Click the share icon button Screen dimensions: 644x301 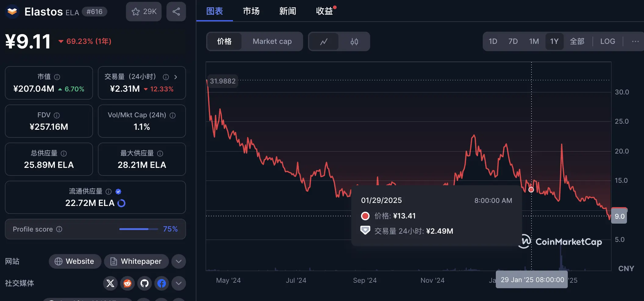point(176,12)
